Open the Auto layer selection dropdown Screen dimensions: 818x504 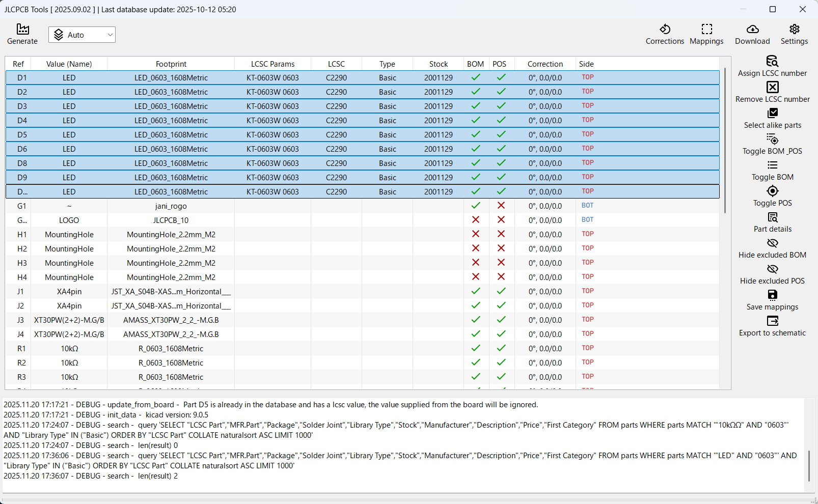point(82,35)
